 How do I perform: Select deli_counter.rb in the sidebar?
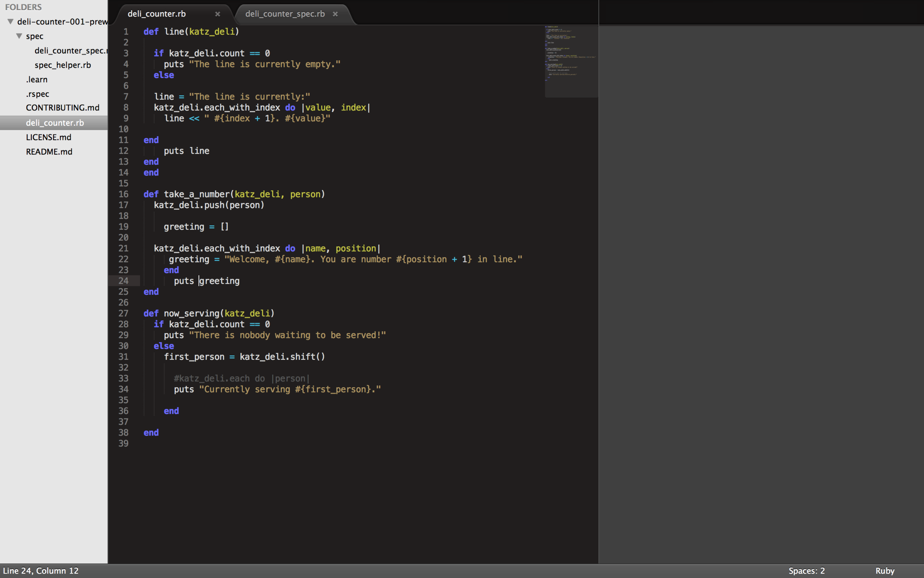[x=55, y=123]
